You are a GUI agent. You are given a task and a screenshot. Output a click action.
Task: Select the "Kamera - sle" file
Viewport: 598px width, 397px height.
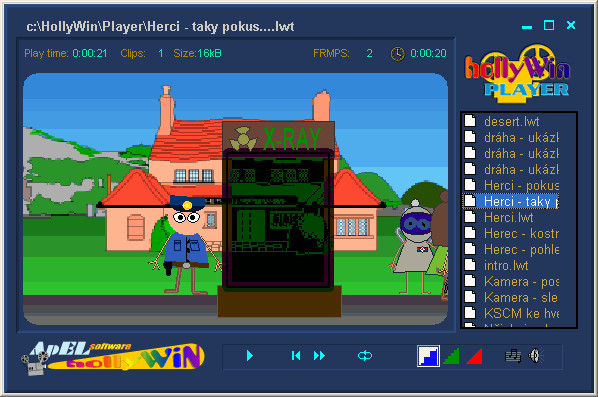point(521,297)
